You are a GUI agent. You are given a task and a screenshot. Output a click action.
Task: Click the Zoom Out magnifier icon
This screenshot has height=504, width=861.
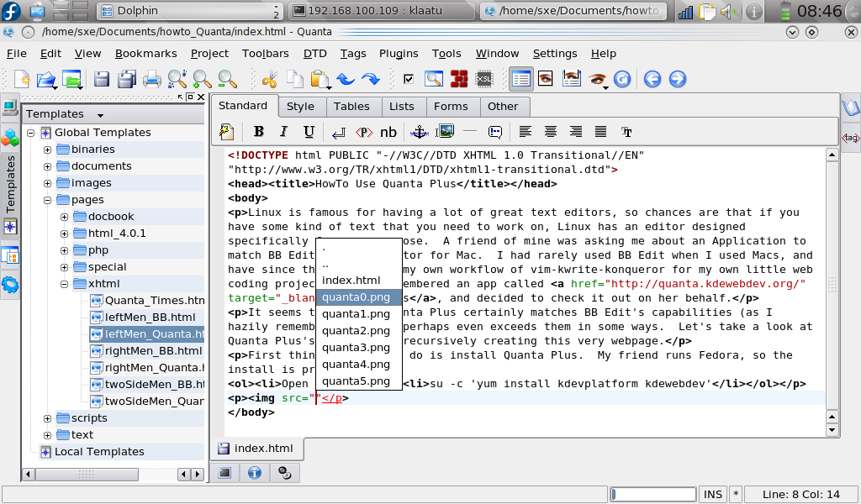227,80
